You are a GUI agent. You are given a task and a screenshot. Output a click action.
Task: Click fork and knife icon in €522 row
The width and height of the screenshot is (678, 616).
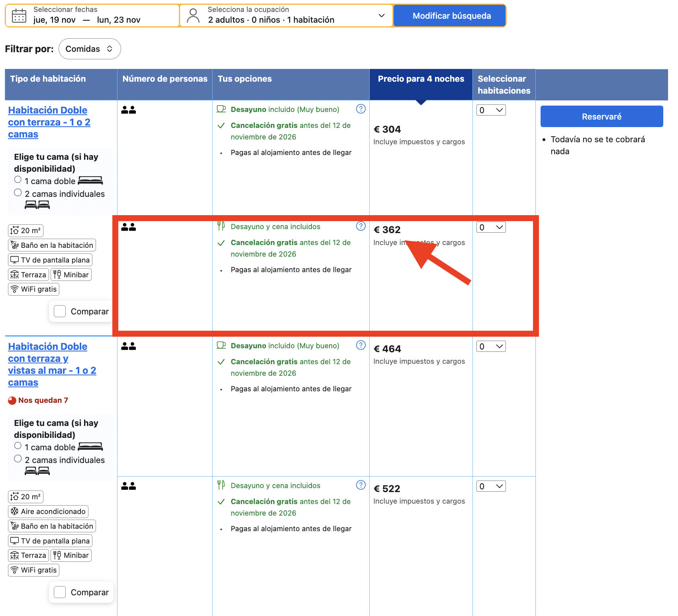point(221,485)
